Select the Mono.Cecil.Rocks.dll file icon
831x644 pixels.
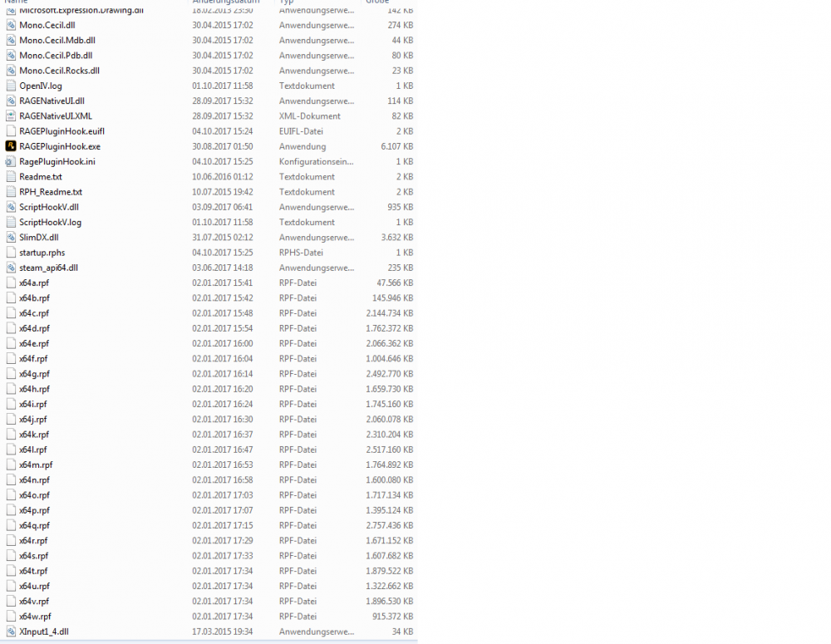11,71
